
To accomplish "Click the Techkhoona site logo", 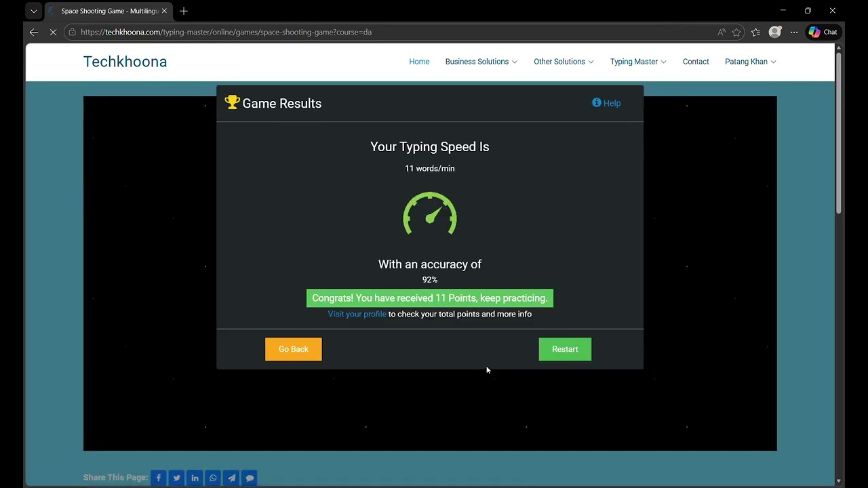I will coord(125,62).
